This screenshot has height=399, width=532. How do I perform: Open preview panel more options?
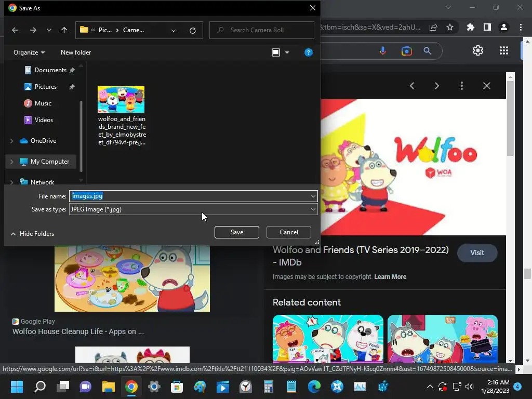(x=462, y=86)
